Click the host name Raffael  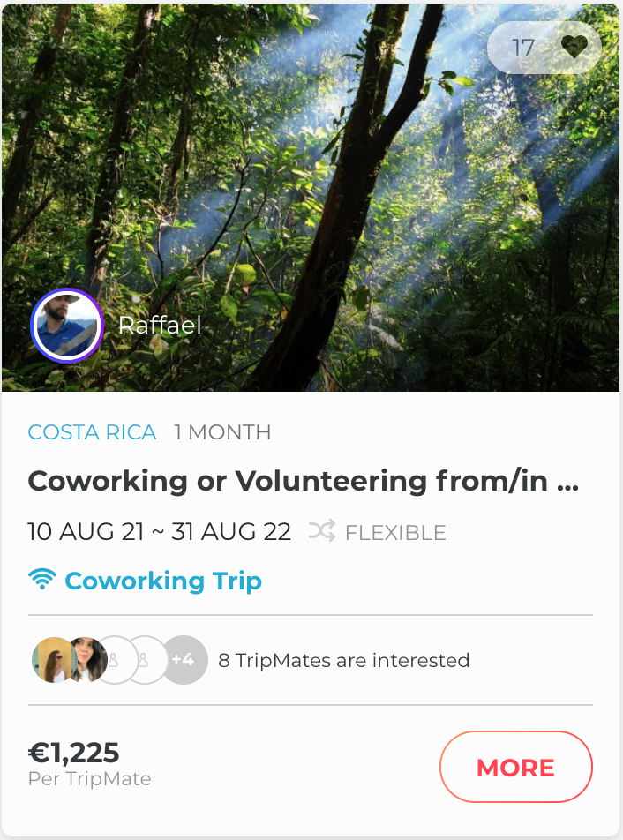(160, 326)
